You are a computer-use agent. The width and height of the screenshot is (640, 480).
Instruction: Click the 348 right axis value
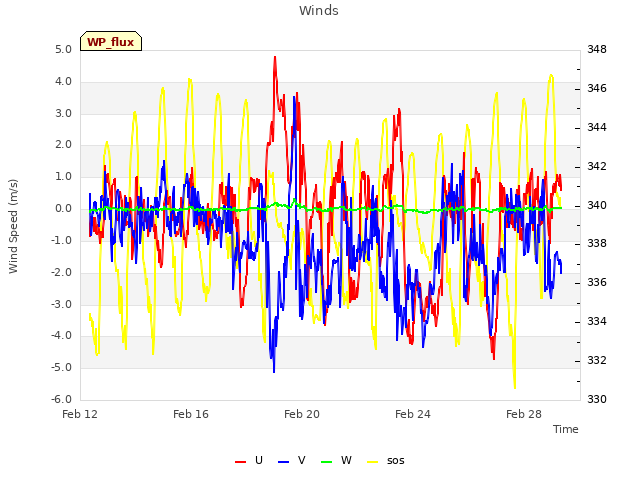597,50
